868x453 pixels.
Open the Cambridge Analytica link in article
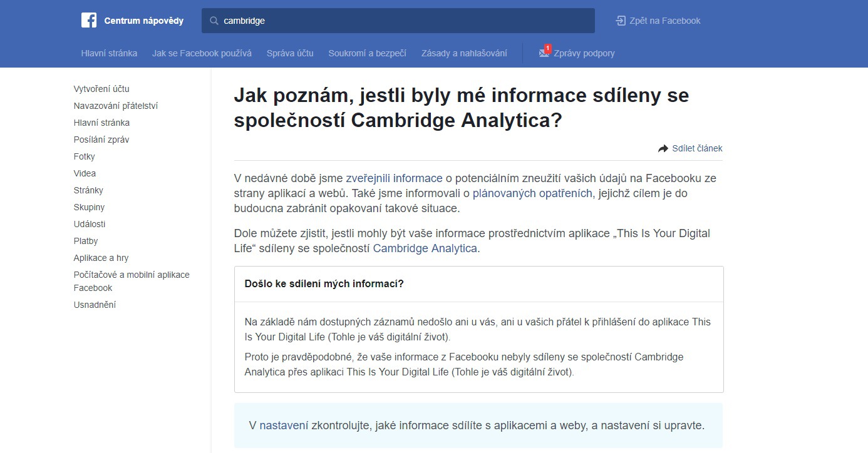coord(425,248)
